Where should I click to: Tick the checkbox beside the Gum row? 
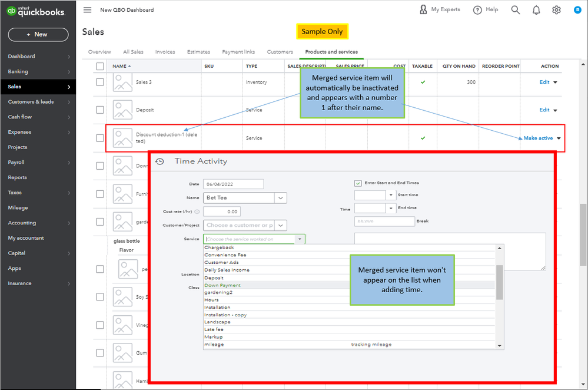(x=99, y=353)
